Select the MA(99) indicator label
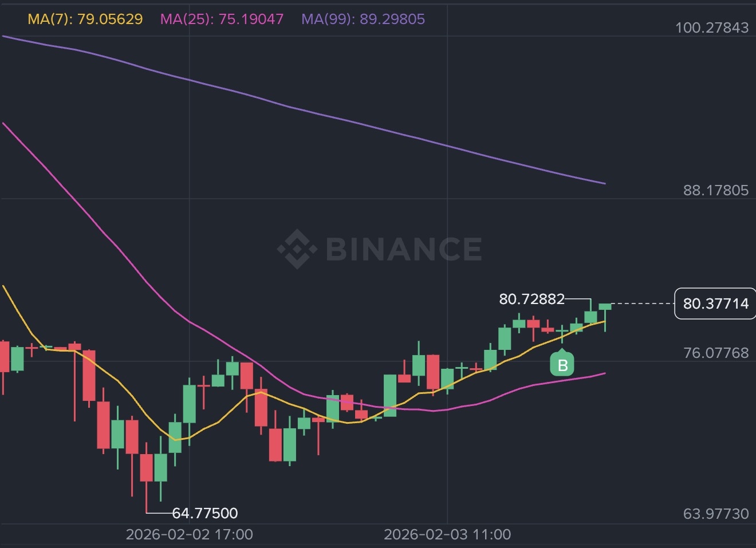The image size is (756, 548). point(363,19)
